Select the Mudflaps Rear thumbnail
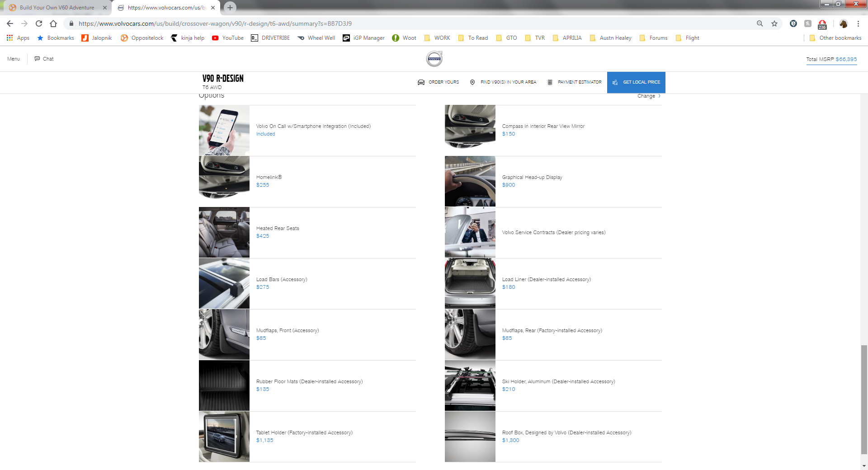 [x=470, y=334]
